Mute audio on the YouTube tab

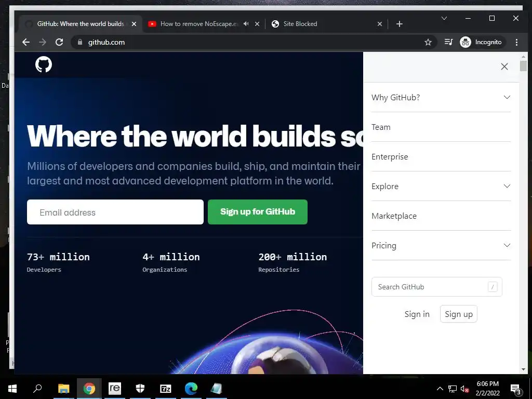246,24
